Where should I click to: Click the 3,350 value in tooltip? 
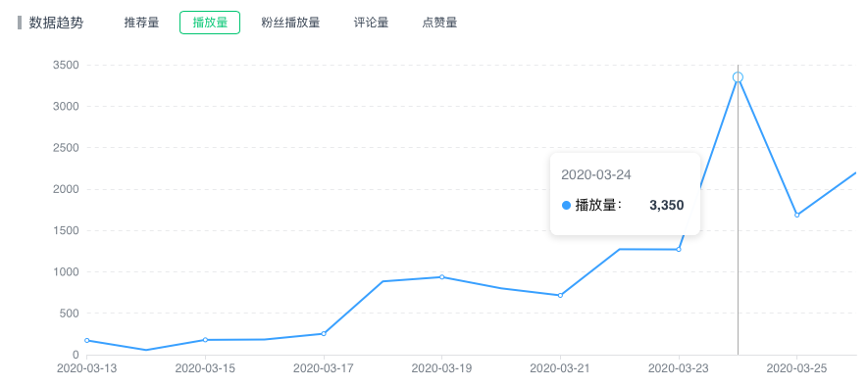click(x=667, y=206)
